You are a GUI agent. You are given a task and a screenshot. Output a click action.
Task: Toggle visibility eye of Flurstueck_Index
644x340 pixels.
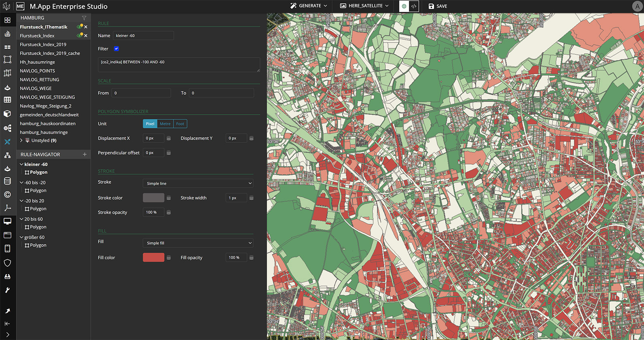click(79, 36)
